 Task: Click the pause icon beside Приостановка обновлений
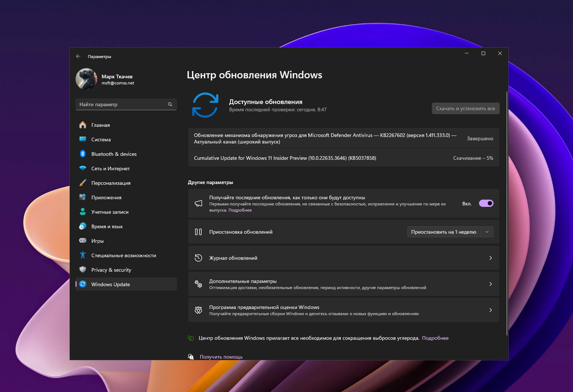coord(198,232)
